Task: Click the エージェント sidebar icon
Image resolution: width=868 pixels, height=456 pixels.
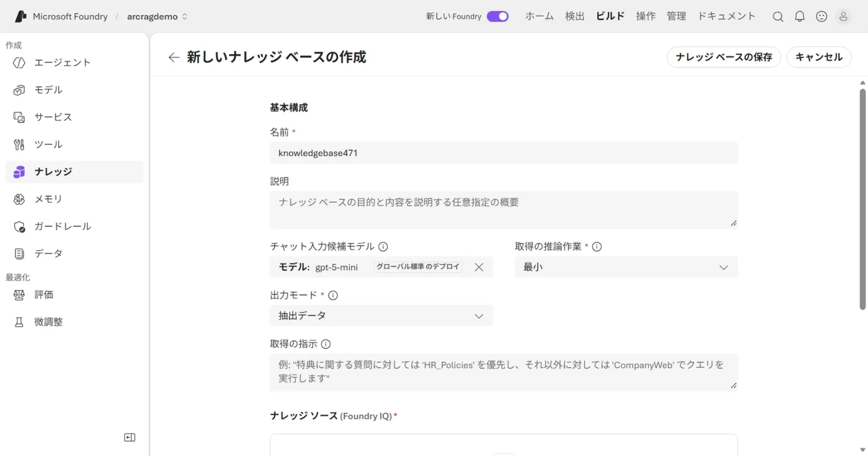Action: 19,63
